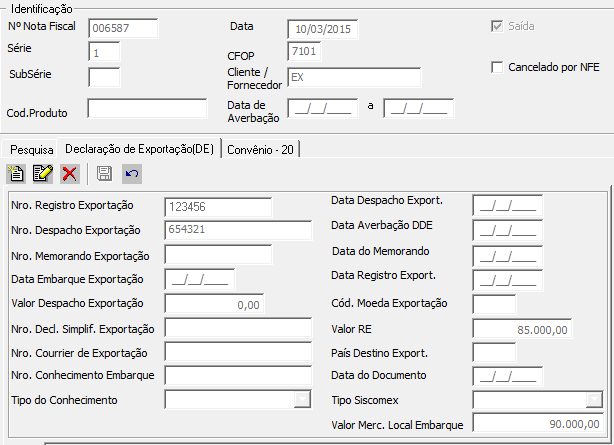Focus the País Destino Export. field
This screenshot has height=445, width=614.
tap(494, 352)
